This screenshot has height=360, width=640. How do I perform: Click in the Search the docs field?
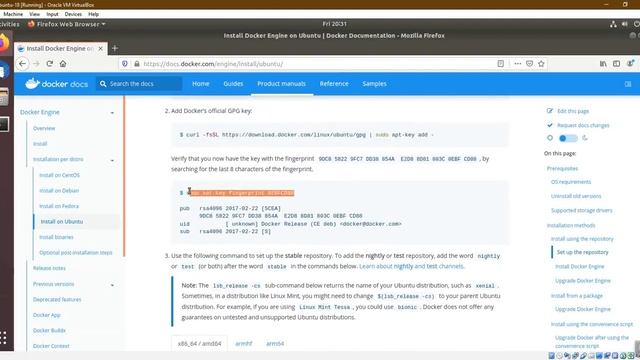point(139,84)
